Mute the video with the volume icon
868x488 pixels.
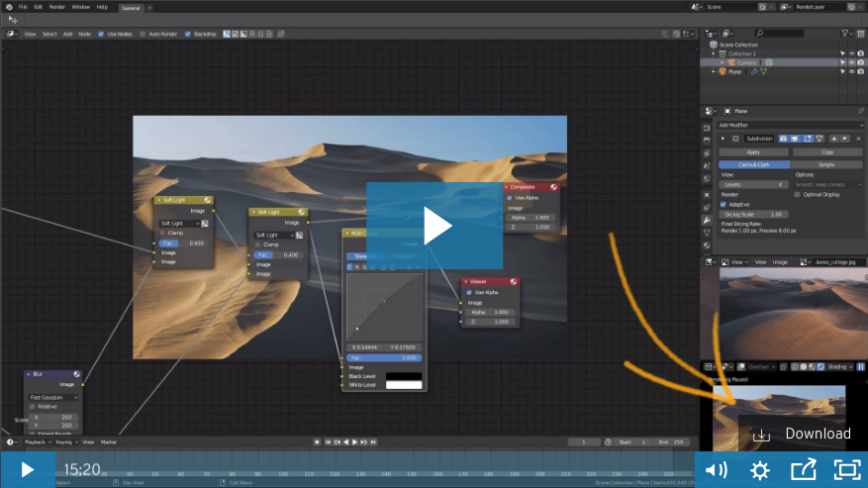[717, 470]
